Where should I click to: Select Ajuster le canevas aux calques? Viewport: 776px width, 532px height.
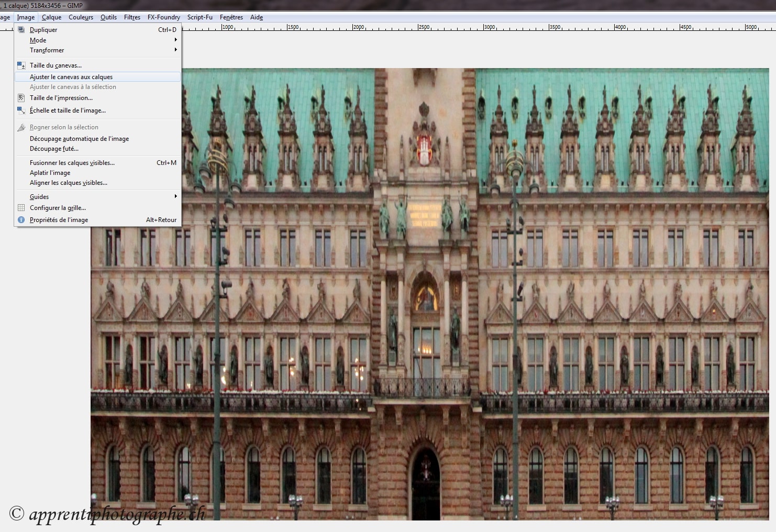(71, 77)
